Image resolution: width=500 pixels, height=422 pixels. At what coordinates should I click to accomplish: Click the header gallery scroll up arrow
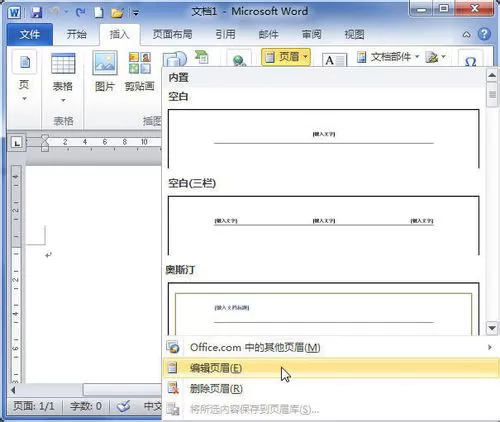point(492,75)
